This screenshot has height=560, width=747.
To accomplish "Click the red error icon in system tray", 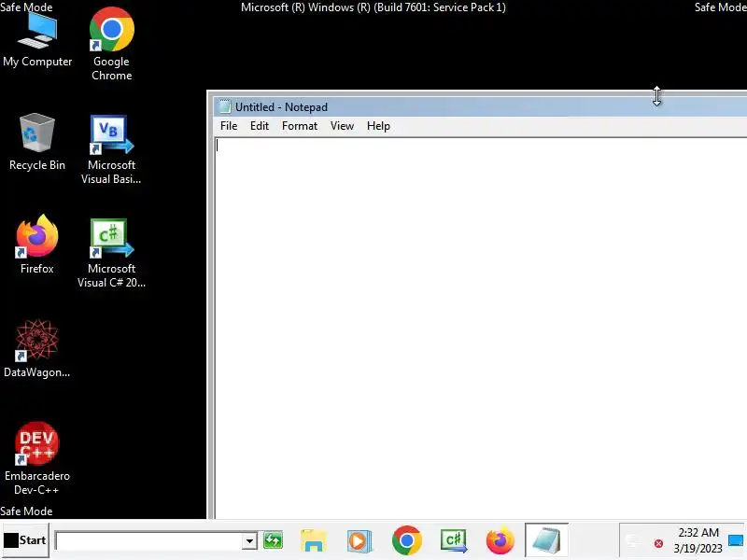I will [658, 543].
